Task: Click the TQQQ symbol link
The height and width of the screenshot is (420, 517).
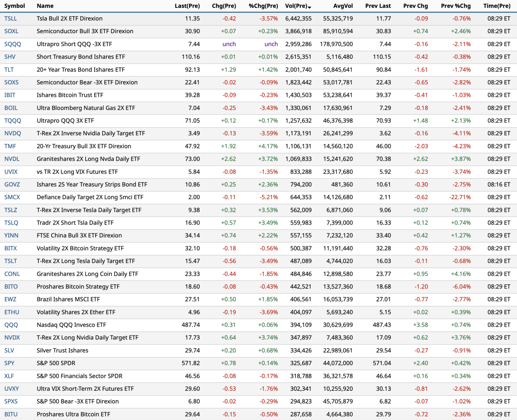Action: click(x=12, y=121)
